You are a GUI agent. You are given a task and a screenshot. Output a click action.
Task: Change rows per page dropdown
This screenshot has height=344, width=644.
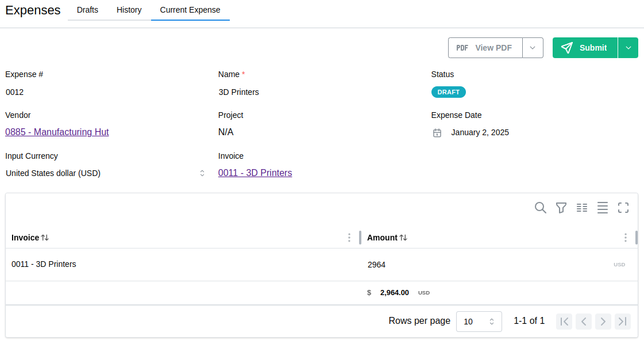click(479, 322)
